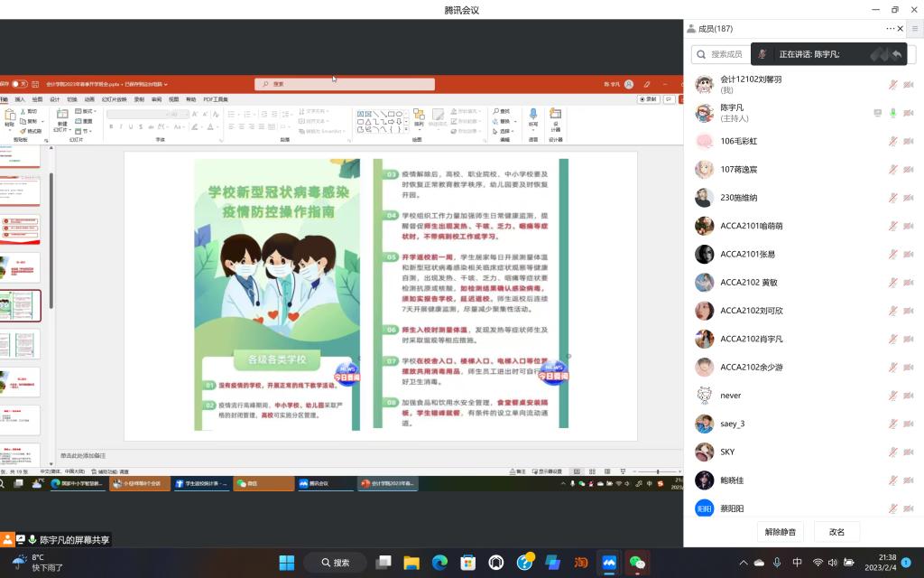924x578 pixels.
Task: Toggle the AutoSave switch in shared PowerPoint
Action: coord(20,84)
